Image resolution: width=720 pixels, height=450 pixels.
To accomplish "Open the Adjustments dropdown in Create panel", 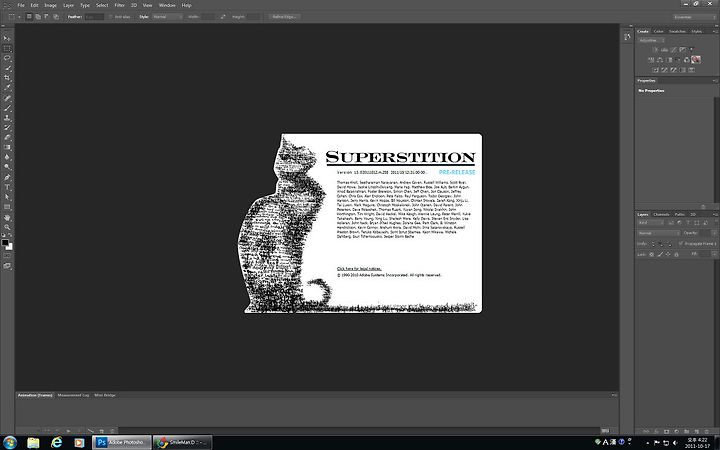I will 652,40.
